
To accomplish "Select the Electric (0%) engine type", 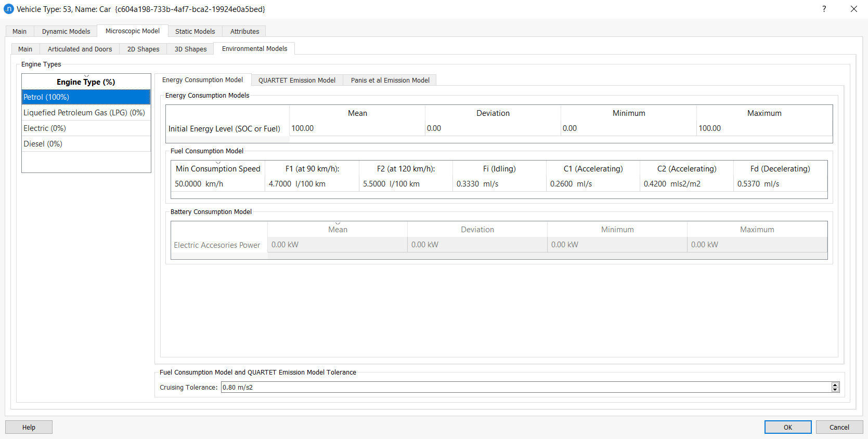I will [x=86, y=128].
